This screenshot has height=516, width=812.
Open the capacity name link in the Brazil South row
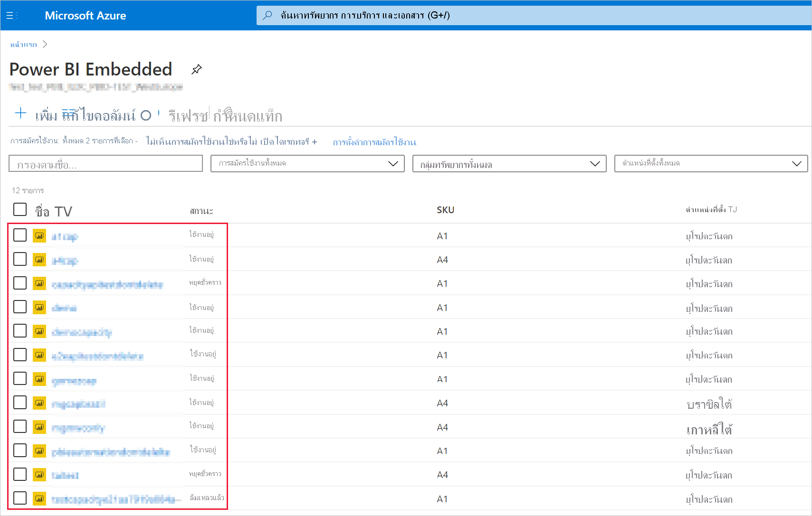click(78, 404)
